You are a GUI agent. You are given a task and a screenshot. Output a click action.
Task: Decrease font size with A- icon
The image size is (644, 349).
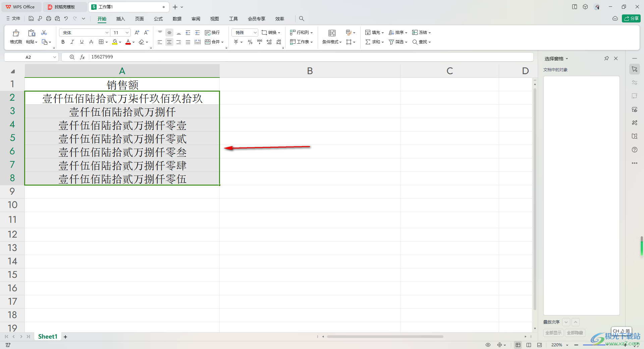[146, 33]
